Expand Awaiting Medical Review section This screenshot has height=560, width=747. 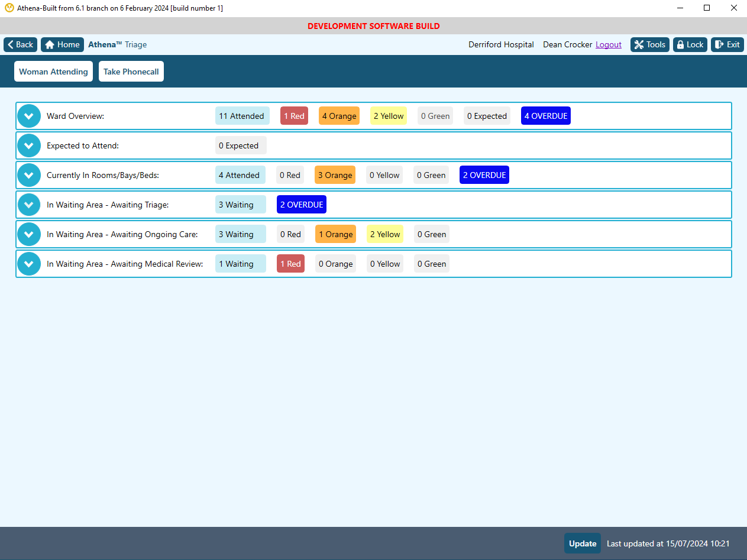click(x=29, y=264)
